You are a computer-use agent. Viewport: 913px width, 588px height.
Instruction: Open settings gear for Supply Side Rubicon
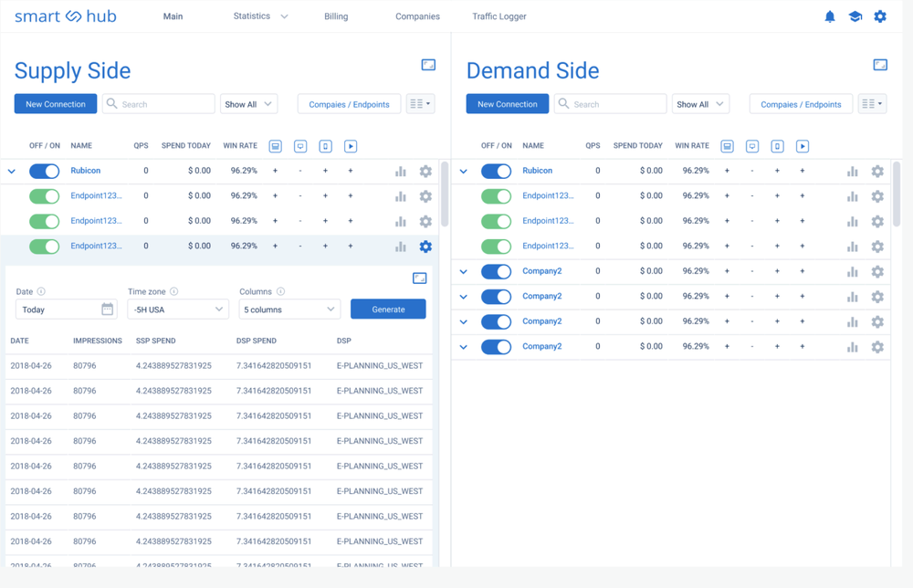pos(425,171)
